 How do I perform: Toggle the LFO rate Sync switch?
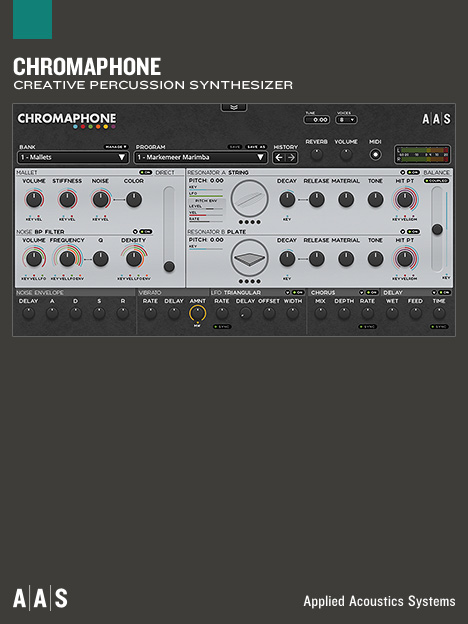pos(222,327)
